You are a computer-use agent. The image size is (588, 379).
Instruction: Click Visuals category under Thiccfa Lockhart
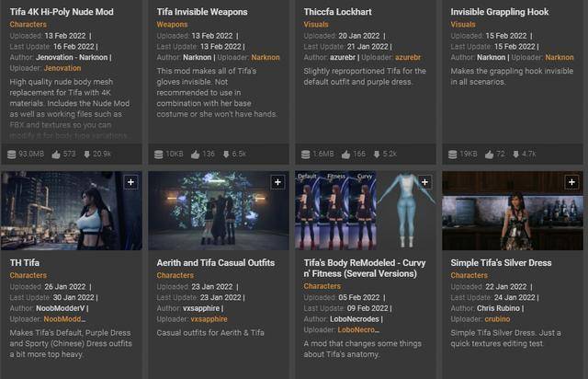tap(316, 25)
